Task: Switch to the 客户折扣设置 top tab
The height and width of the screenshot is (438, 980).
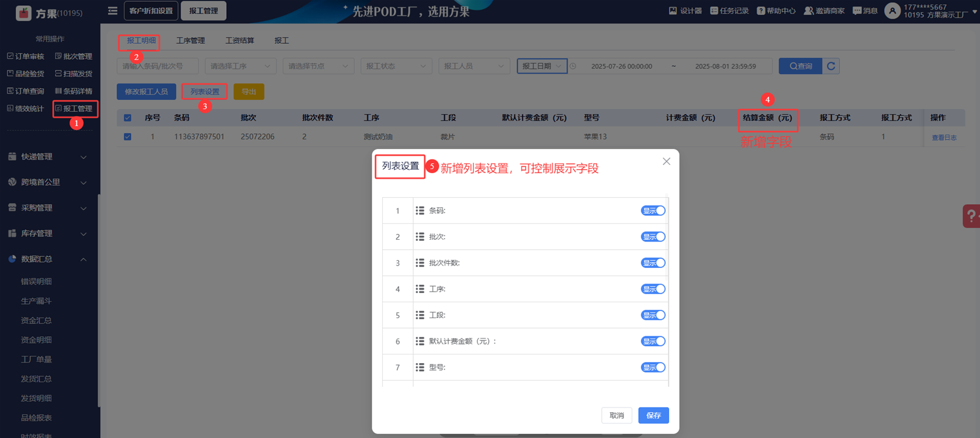Action: pos(151,11)
